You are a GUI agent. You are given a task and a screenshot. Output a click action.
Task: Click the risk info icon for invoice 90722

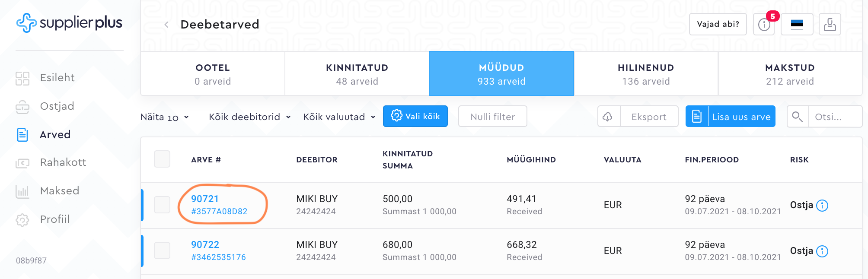pyautogui.click(x=822, y=251)
